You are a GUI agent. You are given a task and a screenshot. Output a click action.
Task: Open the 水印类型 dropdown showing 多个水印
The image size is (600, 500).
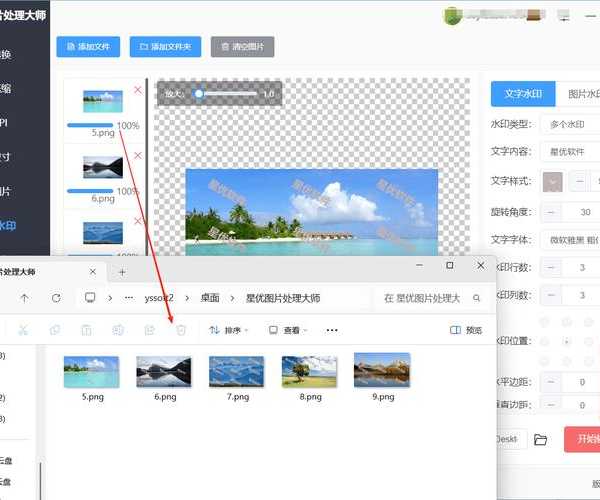click(x=570, y=125)
